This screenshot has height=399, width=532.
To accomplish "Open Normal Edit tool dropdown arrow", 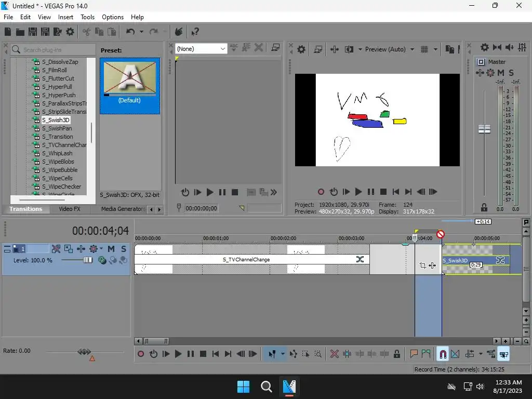I will point(283,354).
